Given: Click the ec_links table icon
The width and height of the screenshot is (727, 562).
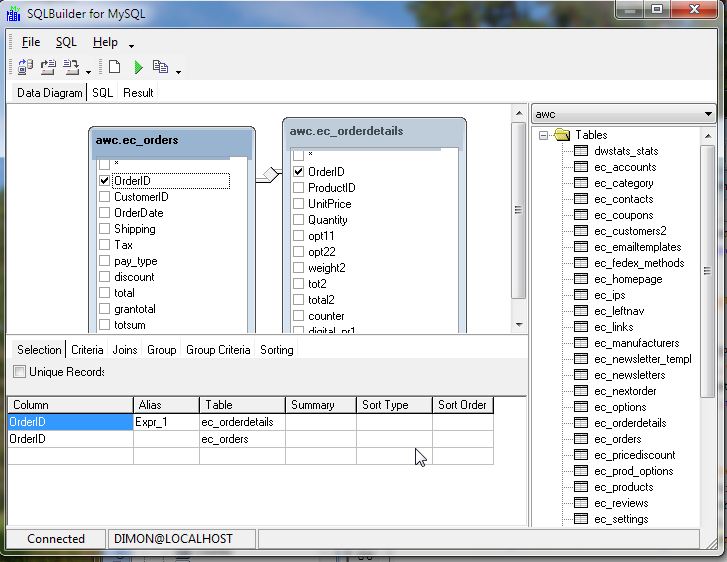Looking at the screenshot, I should 580,327.
